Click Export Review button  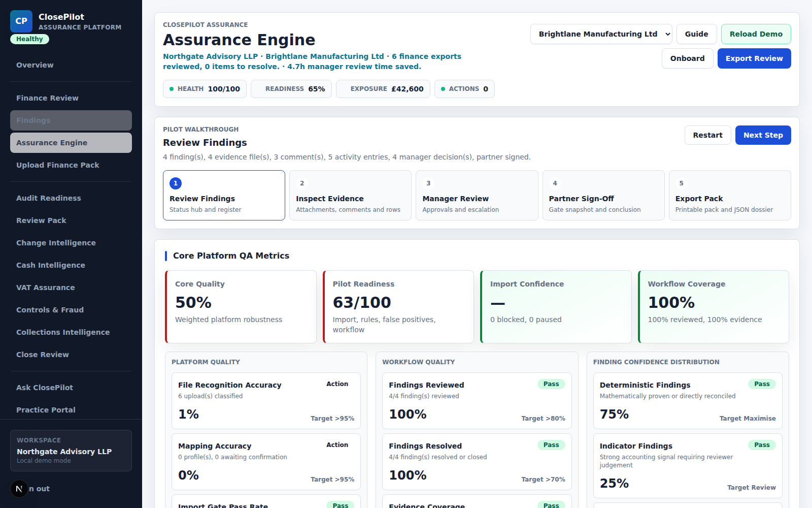point(754,58)
